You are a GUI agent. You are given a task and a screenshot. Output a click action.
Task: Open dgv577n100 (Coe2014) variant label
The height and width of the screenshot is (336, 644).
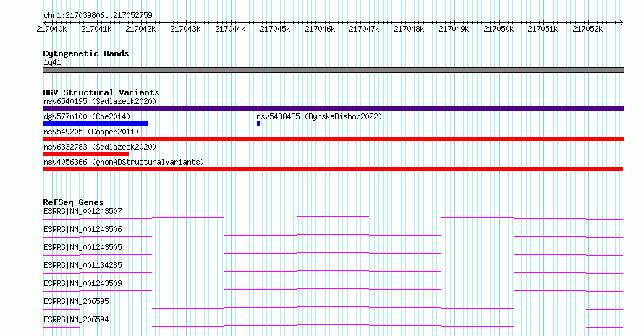pyautogui.click(x=87, y=116)
